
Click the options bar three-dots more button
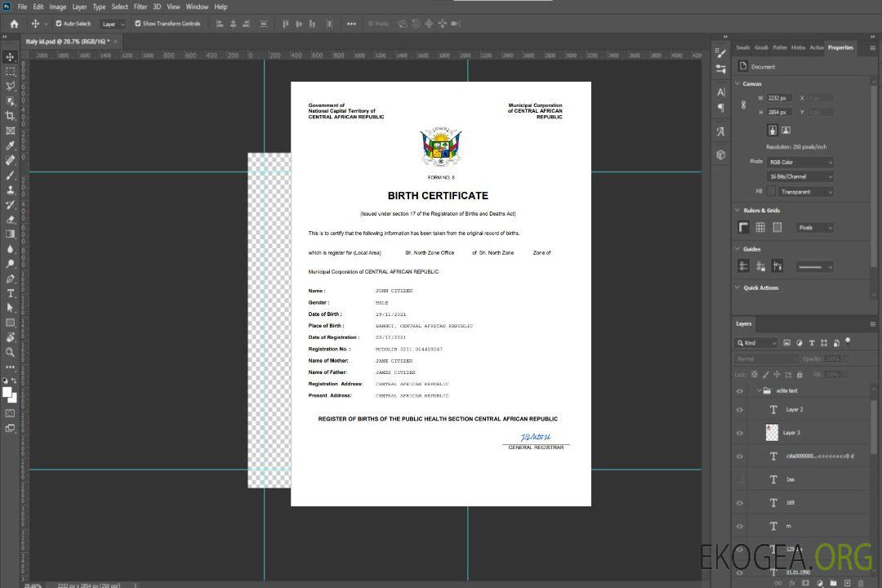tap(351, 24)
